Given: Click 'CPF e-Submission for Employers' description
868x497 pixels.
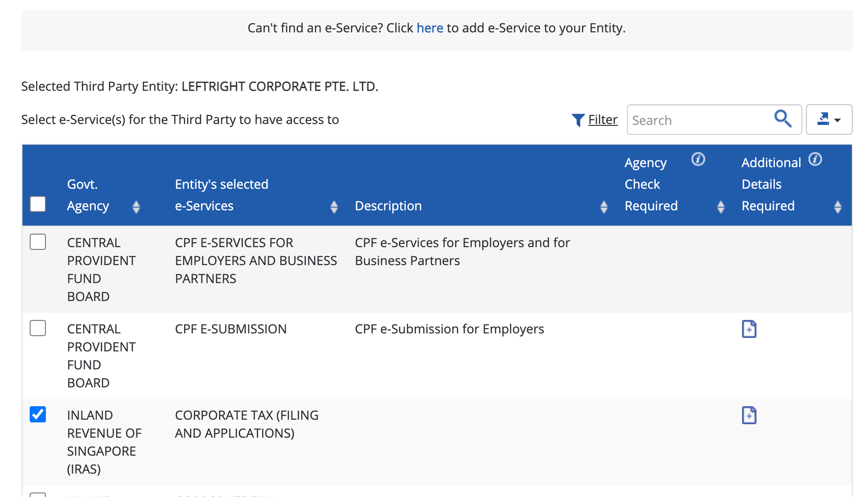Looking at the screenshot, I should coord(449,329).
